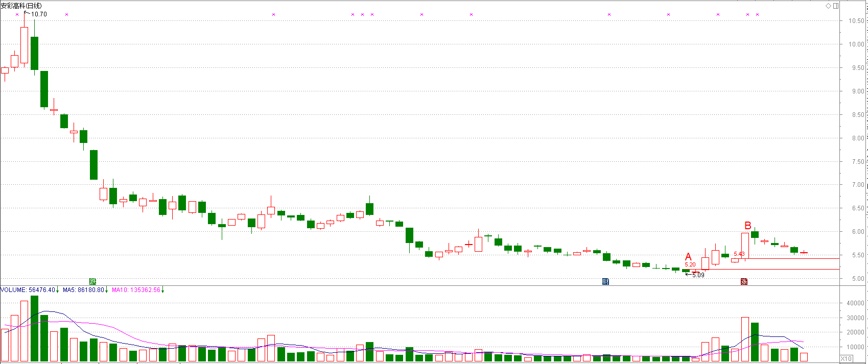Click the magenta info marker left of 10.70

pos(17,14)
